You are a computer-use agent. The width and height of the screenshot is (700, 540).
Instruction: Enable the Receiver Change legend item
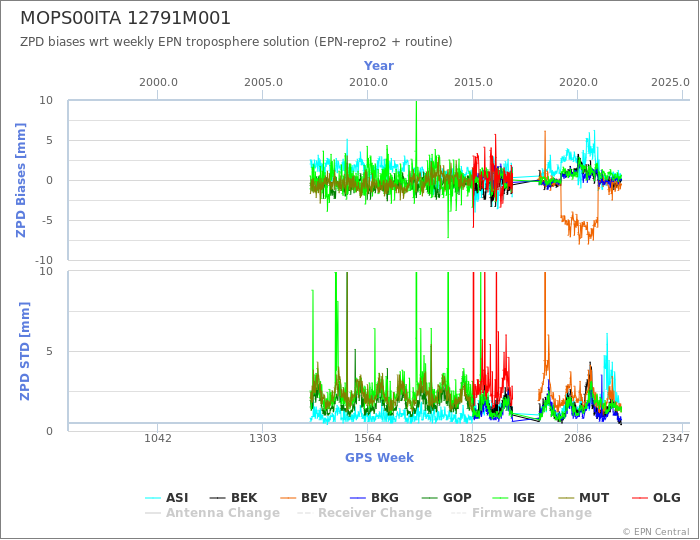364,513
